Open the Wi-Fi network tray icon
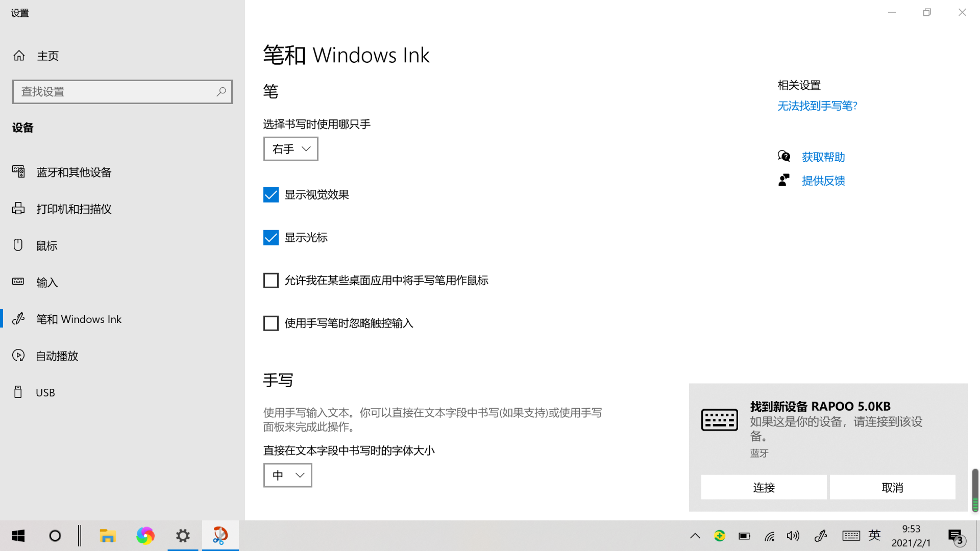This screenshot has width=980, height=551. [769, 536]
